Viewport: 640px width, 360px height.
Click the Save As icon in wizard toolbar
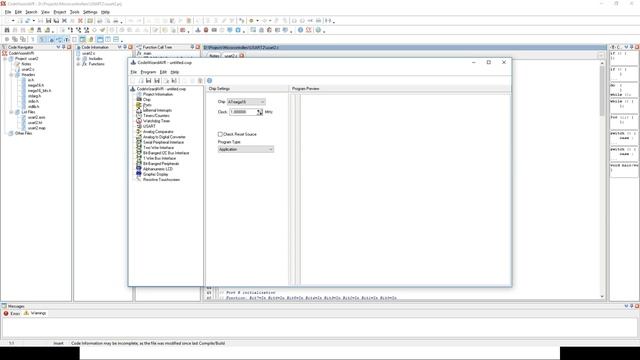[x=157, y=81]
